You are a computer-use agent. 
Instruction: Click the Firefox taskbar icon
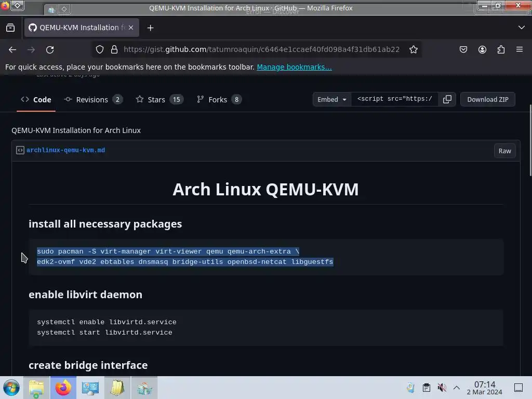tap(63, 388)
